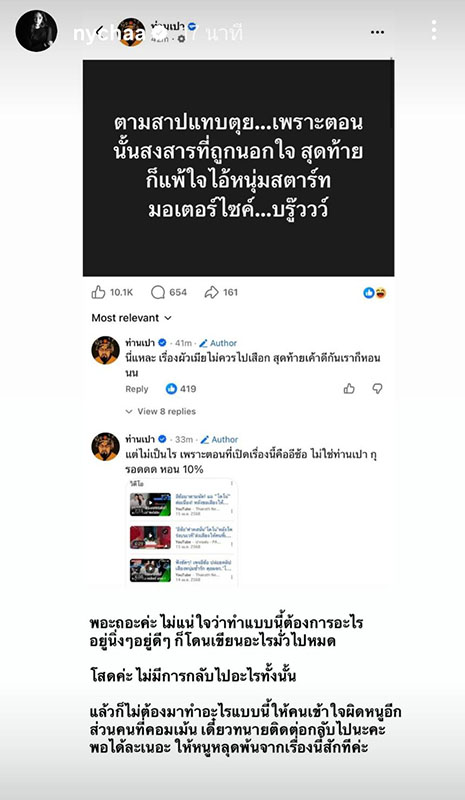View post reactions emoji cluster
The width and height of the screenshot is (465, 800).
point(375,293)
